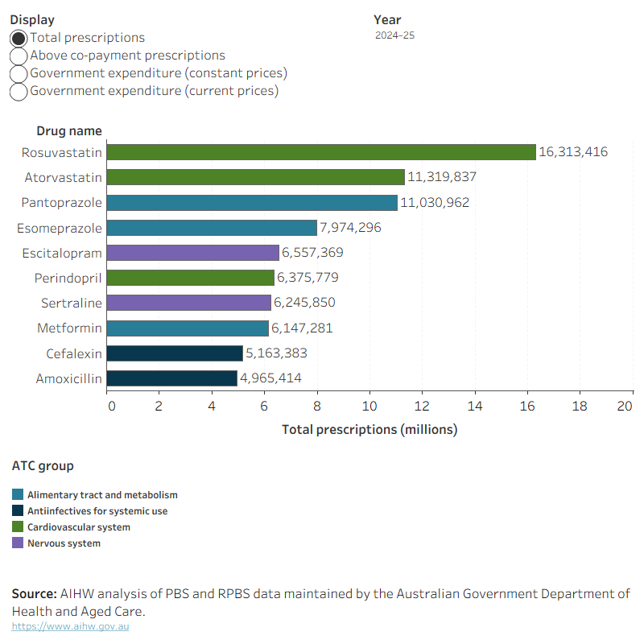Click the Pantoprazole bar in the chart
Viewport: 644px width, 644px height.
(252, 203)
